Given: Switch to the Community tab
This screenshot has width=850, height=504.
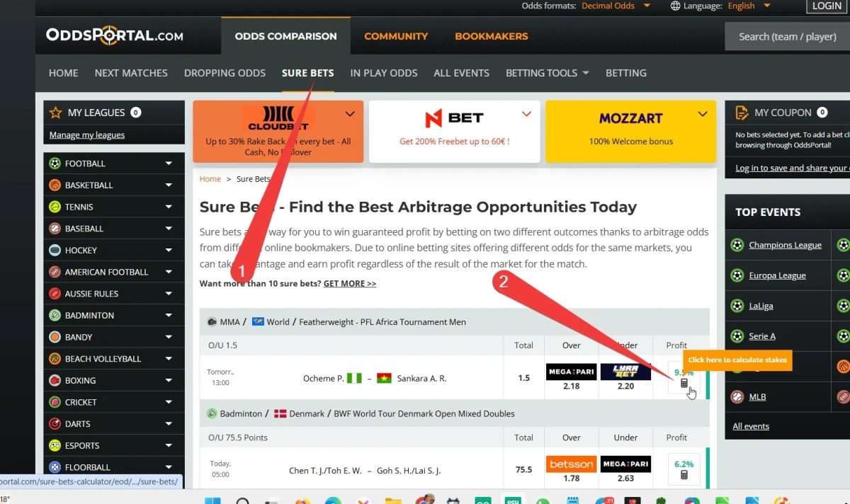Looking at the screenshot, I should [x=396, y=36].
